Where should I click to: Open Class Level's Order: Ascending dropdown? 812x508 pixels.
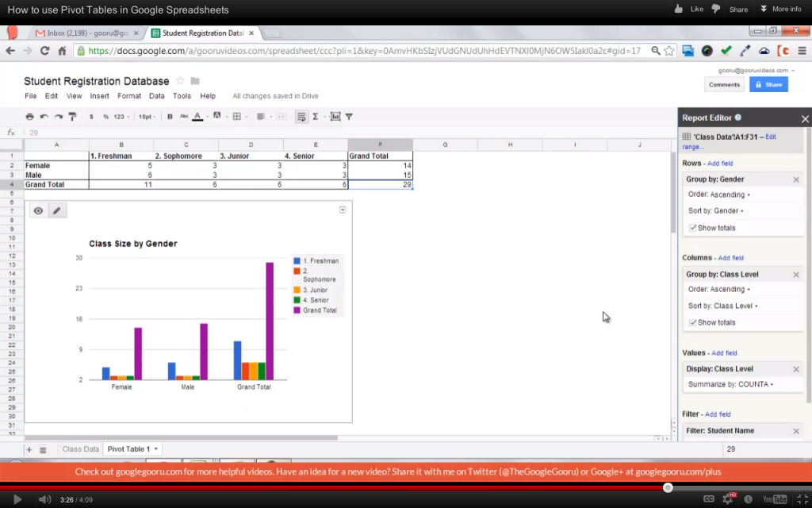719,289
